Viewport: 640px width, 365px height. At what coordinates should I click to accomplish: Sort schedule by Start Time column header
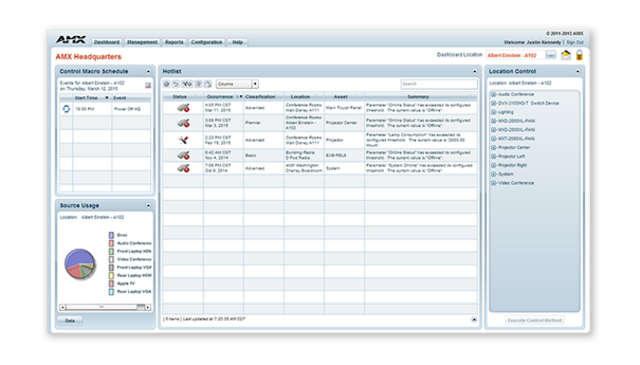pos(91,98)
